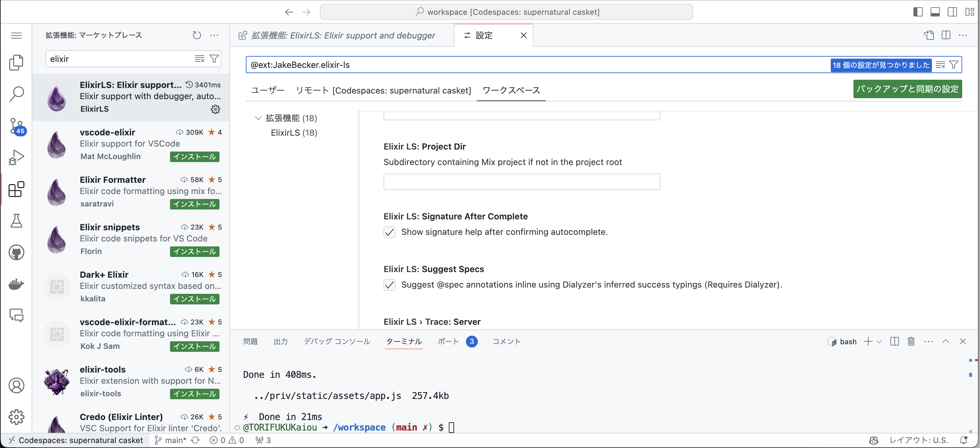Open new terminal profile dropdown arrow
The image size is (980, 448).
pos(879,342)
